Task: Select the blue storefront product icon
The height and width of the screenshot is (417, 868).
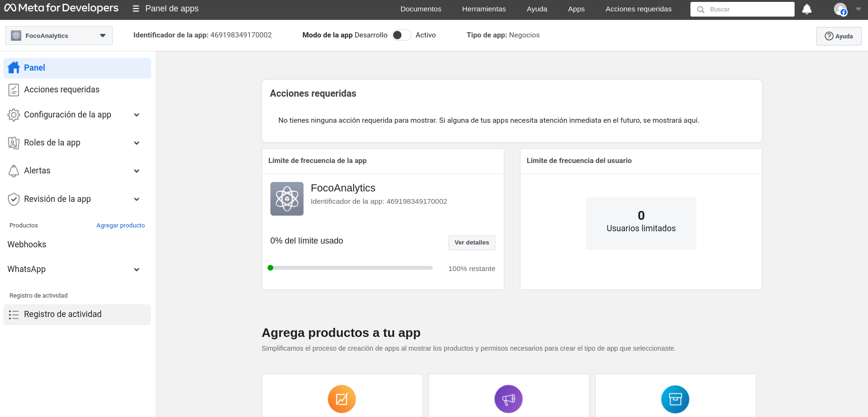Action: (x=675, y=399)
